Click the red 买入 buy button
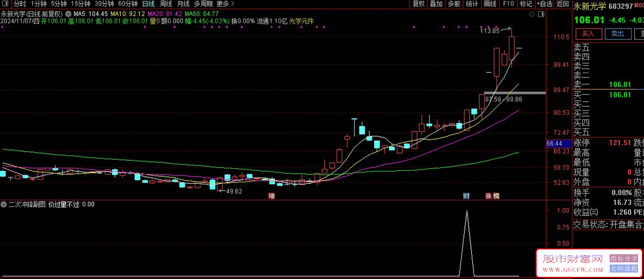The width and height of the screenshot is (644, 279). tap(589, 33)
